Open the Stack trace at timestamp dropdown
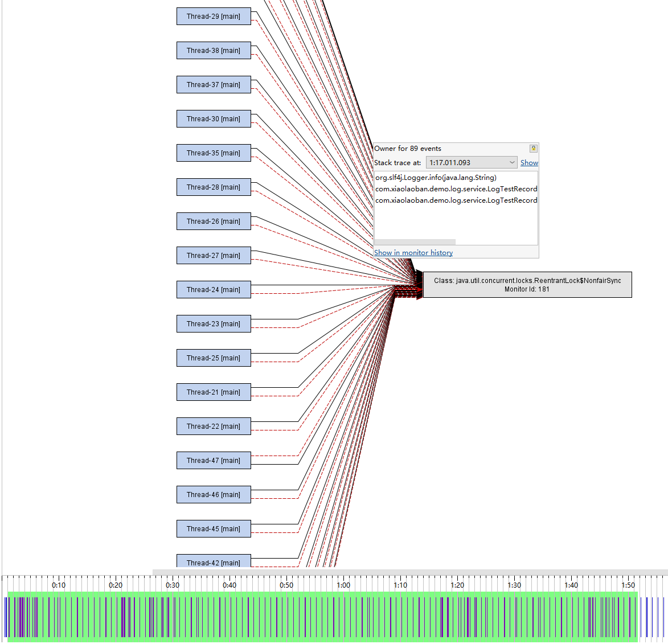The image size is (668, 644). [471, 162]
